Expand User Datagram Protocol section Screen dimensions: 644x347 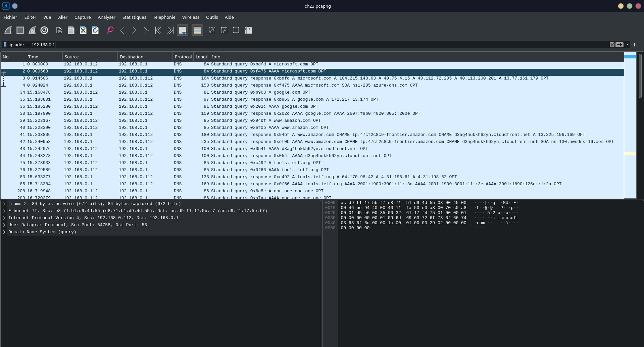click(x=4, y=225)
